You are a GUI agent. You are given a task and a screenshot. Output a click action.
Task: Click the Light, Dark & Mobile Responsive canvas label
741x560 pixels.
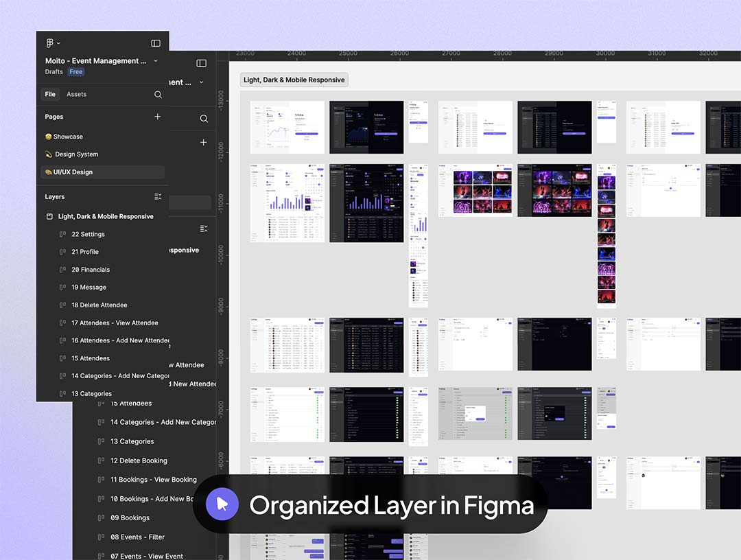[x=294, y=80]
